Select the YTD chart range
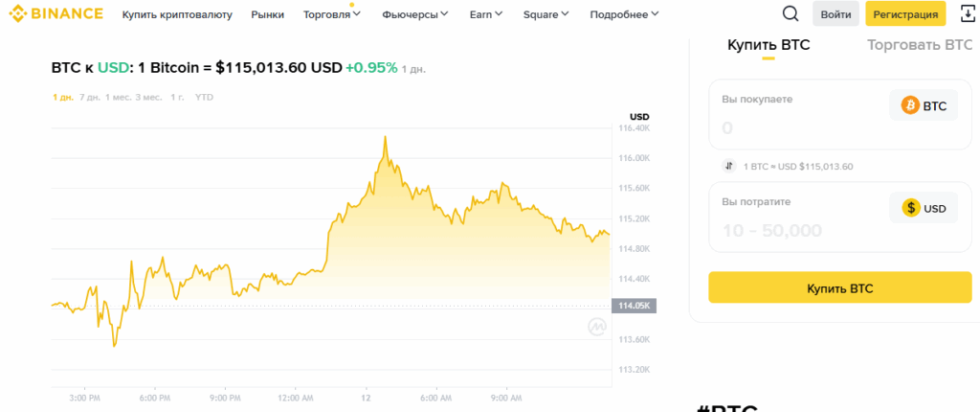Screen dimensions: 980x412 pyautogui.click(x=205, y=97)
